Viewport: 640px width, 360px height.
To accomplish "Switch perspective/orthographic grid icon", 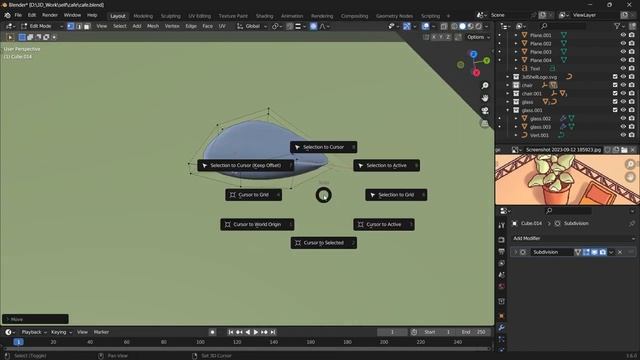I will point(484,123).
